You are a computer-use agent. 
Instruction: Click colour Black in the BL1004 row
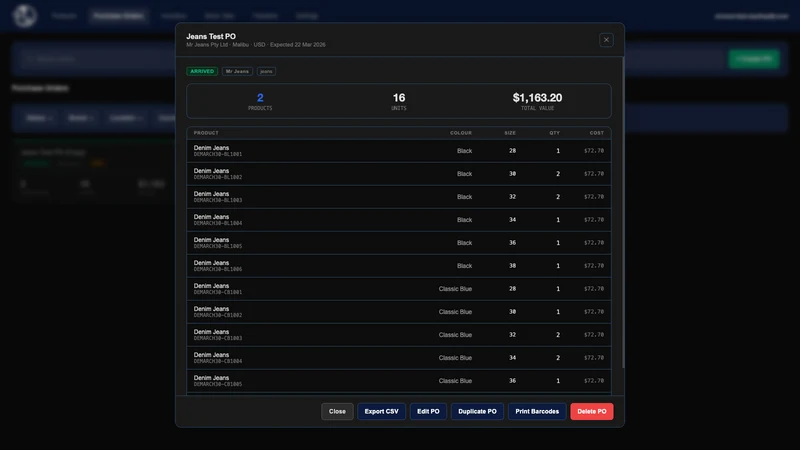(464, 220)
